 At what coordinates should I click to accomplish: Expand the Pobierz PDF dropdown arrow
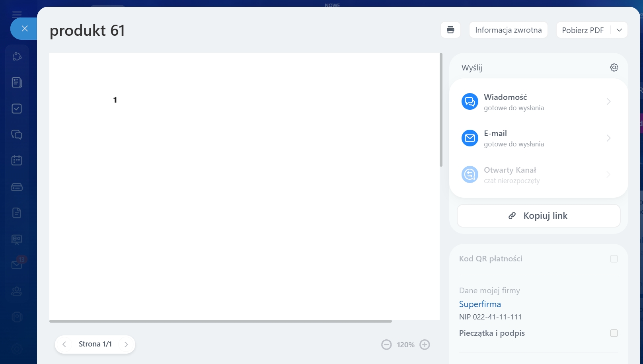(x=619, y=30)
